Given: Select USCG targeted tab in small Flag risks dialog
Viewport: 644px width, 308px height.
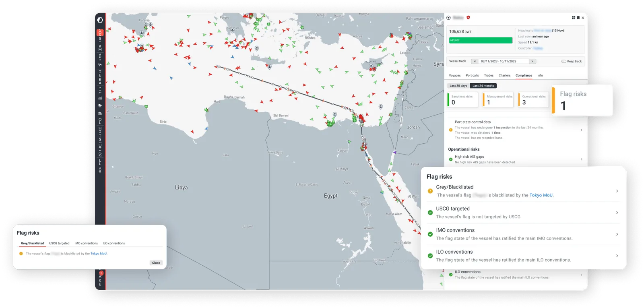Looking at the screenshot, I should [x=59, y=243].
